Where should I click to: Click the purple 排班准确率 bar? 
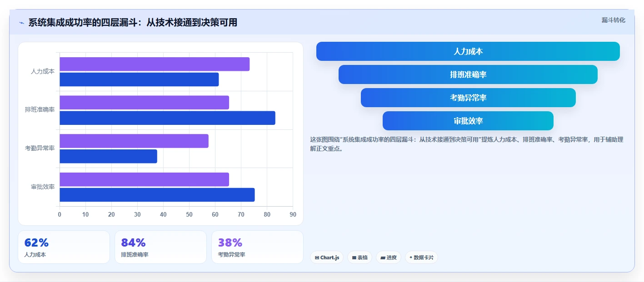144,103
